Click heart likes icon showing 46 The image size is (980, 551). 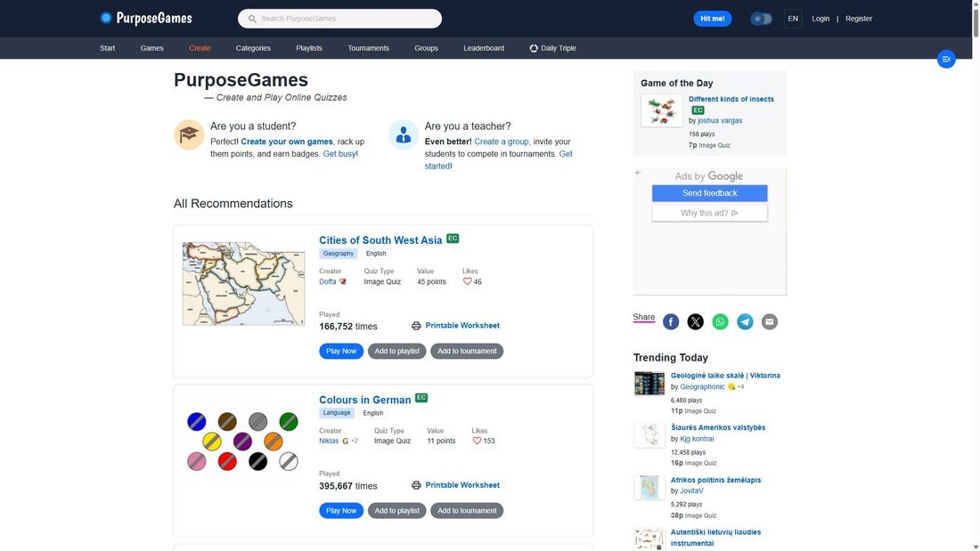point(467,282)
